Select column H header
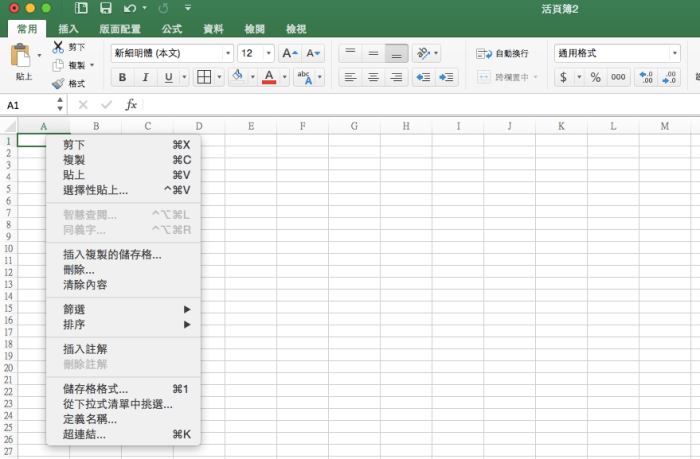This screenshot has width=700, height=459. (406, 126)
